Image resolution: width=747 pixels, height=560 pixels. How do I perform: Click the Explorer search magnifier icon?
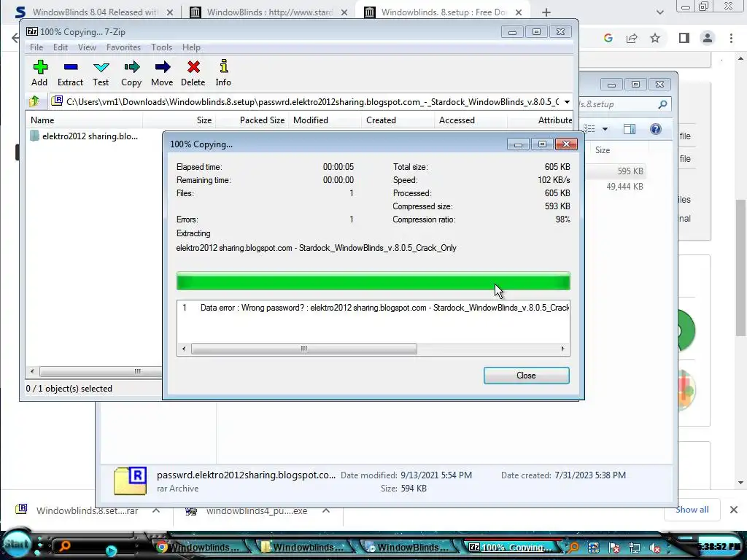[x=662, y=104]
